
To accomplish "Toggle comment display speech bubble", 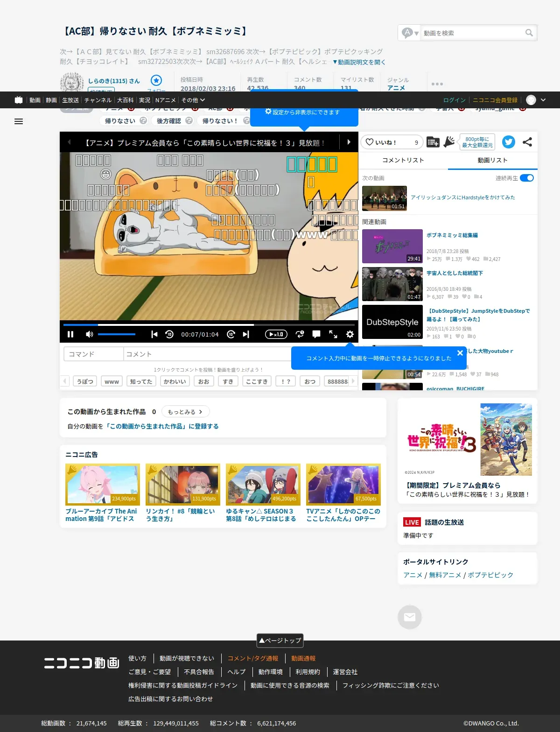I will [316, 334].
